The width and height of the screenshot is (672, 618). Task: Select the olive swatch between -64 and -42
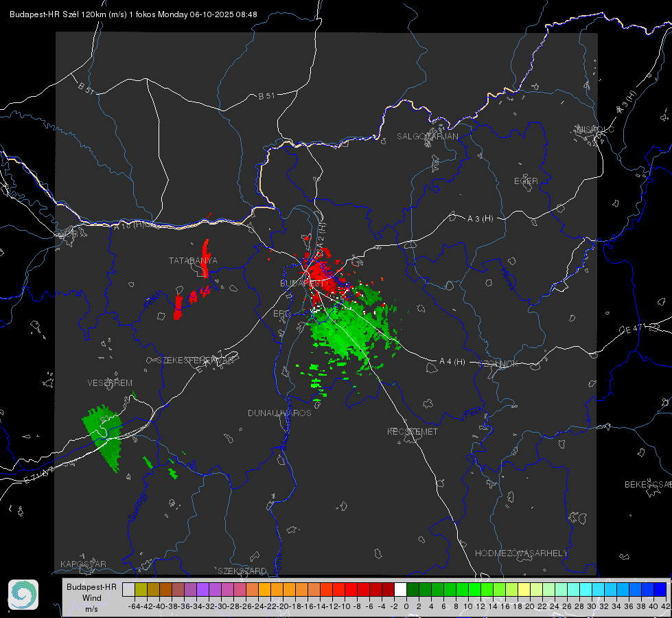click(141, 589)
